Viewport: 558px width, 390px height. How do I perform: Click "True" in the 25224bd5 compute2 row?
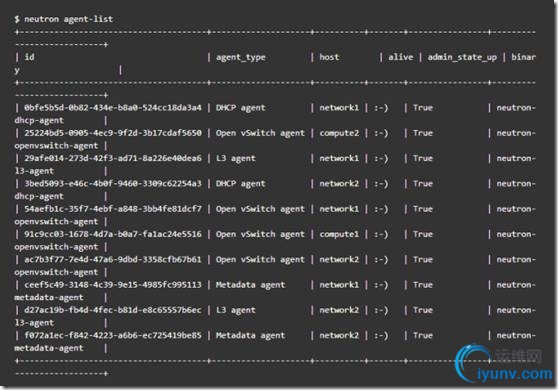[423, 133]
